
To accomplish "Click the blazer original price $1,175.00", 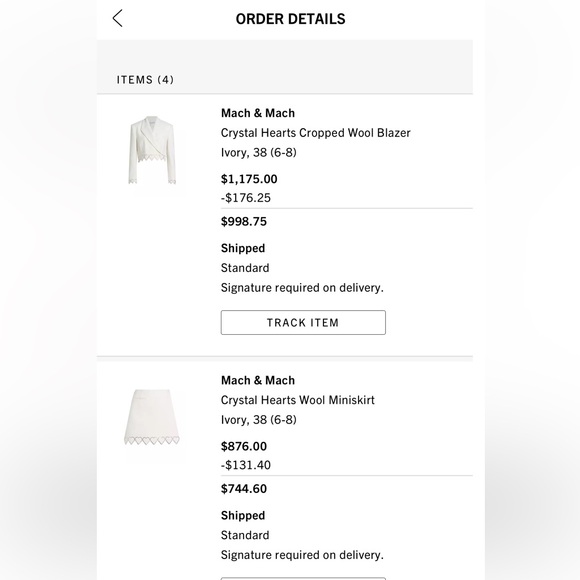I will pos(249,179).
